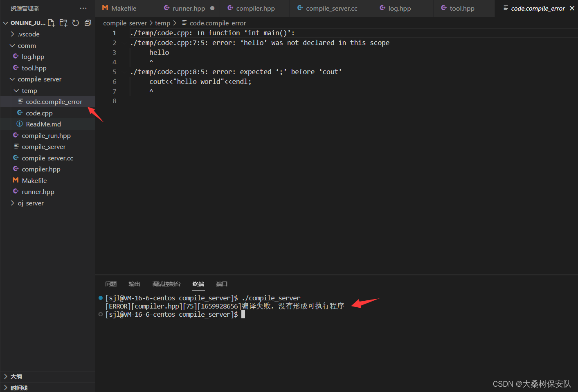Click the icon beside log.hpp in tree
578x392 pixels.
(x=16, y=56)
